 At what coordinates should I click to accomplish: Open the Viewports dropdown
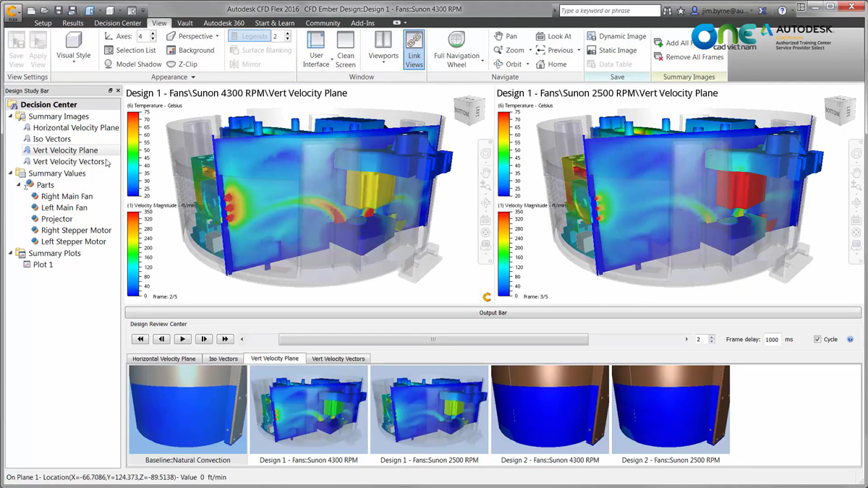383,50
